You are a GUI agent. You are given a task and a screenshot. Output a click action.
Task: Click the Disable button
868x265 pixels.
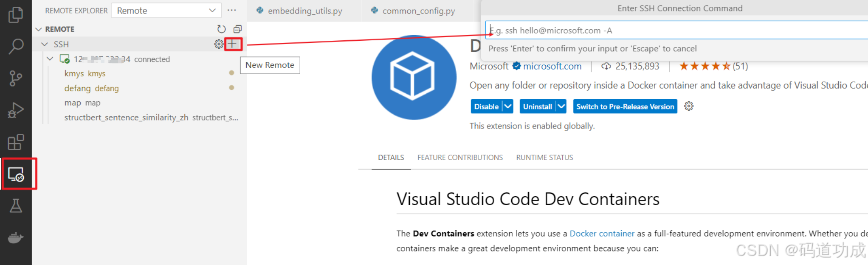coord(486,106)
